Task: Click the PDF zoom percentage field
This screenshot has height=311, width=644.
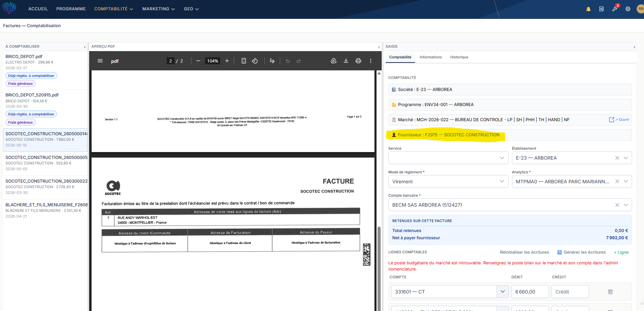Action: (x=213, y=61)
